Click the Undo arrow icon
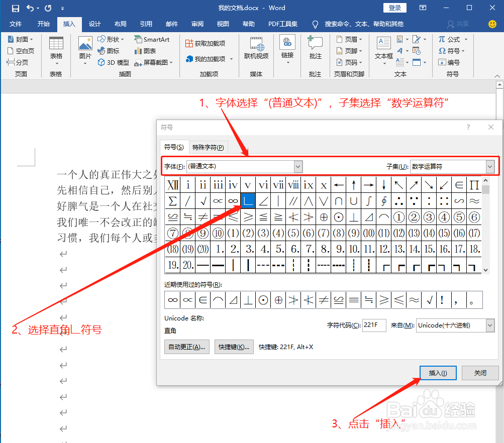This screenshot has width=504, height=443. pyautogui.click(x=30, y=8)
